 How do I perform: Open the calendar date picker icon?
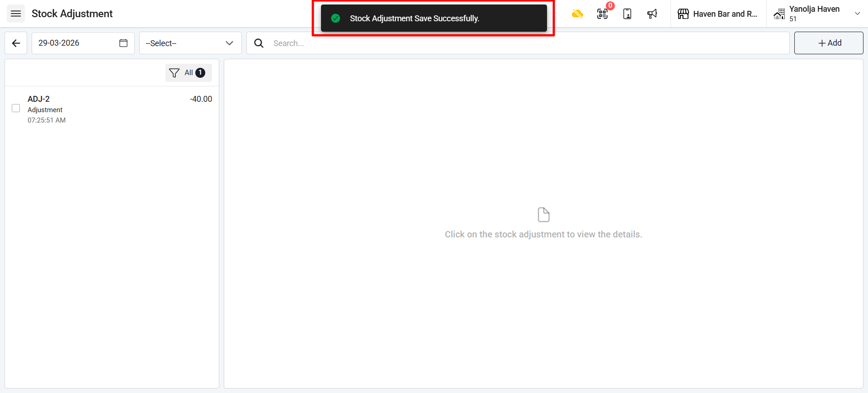point(123,43)
